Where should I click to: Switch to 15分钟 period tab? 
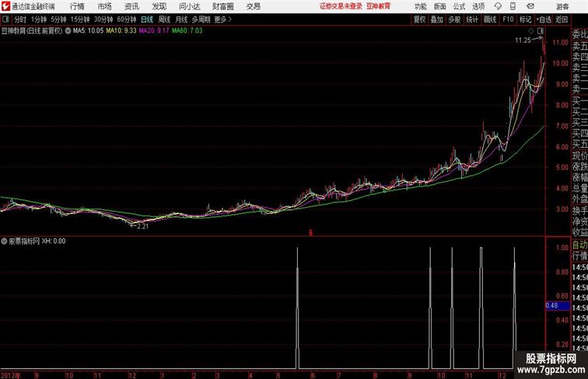click(80, 19)
